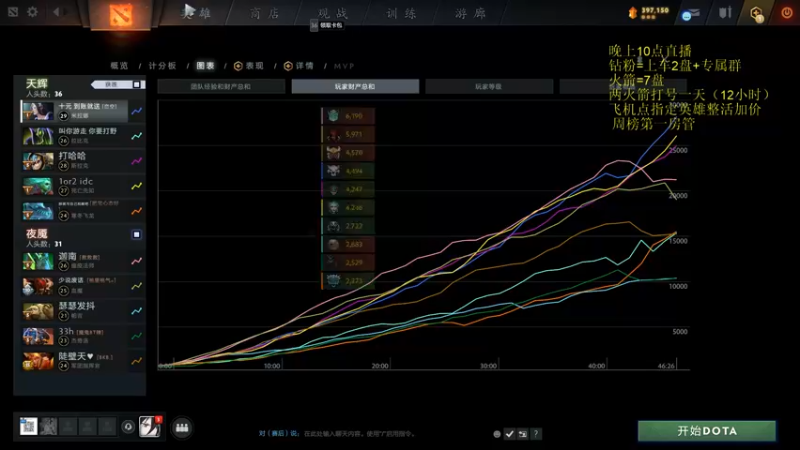Image resolution: width=800 pixels, height=450 pixels.
Task: Open the 游廊 arcade tab
Action: pyautogui.click(x=470, y=13)
